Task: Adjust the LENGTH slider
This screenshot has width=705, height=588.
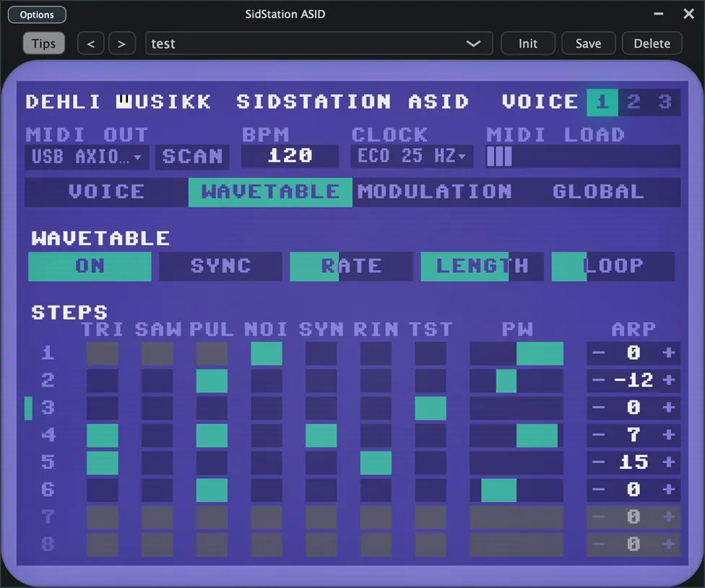Action: tap(483, 267)
